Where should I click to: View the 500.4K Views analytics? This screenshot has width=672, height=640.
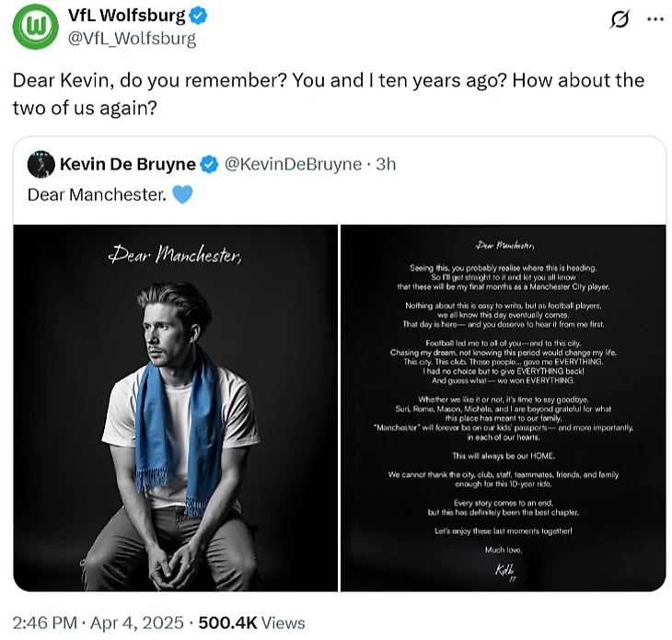(249, 623)
